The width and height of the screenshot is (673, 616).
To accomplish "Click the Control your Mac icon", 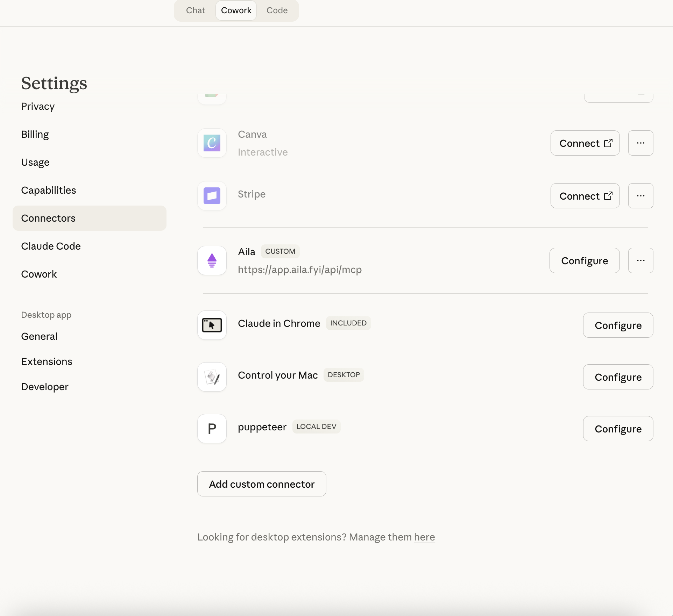I will pos(212,377).
